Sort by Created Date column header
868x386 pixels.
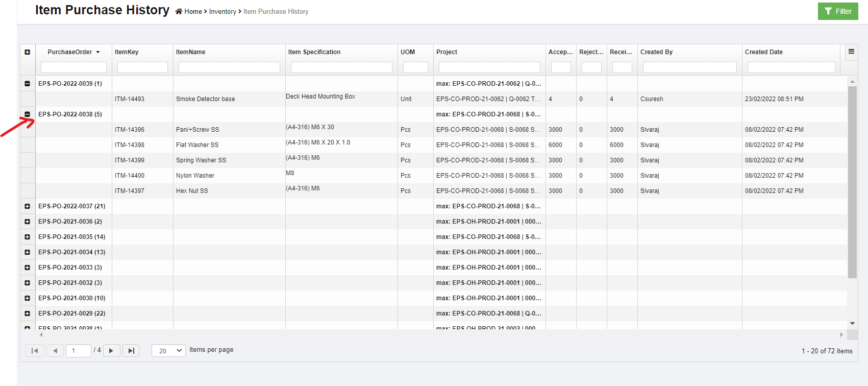click(763, 52)
